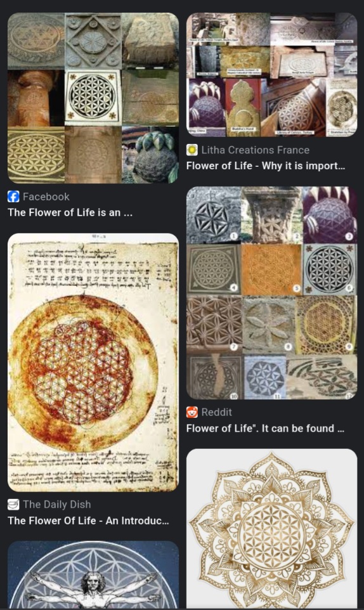Open the Litha Creations France collage image
This screenshot has height=610, width=364.
(271, 75)
